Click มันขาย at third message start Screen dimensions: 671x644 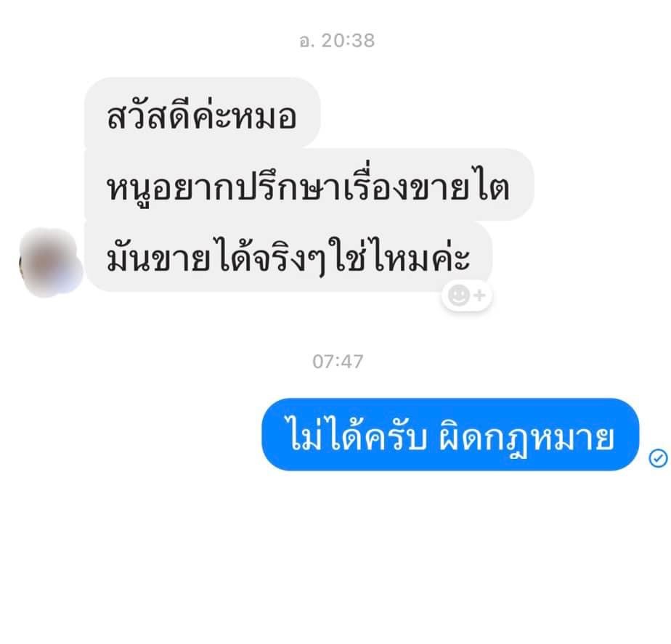[x=158, y=258]
